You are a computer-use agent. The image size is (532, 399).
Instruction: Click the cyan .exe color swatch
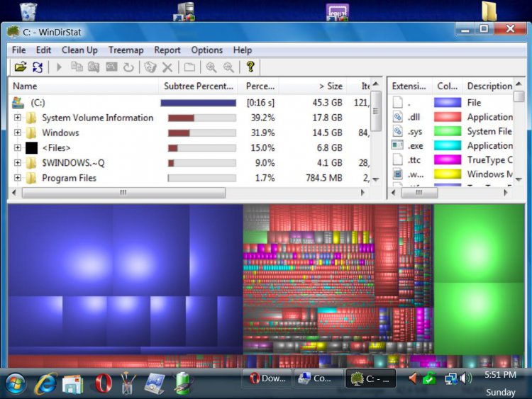pyautogui.click(x=448, y=145)
